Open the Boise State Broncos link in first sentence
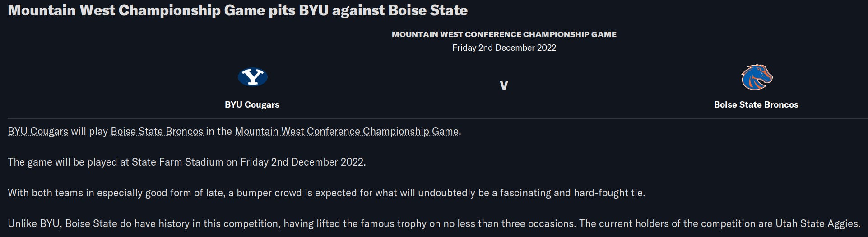This screenshot has height=237, width=868. point(157,131)
